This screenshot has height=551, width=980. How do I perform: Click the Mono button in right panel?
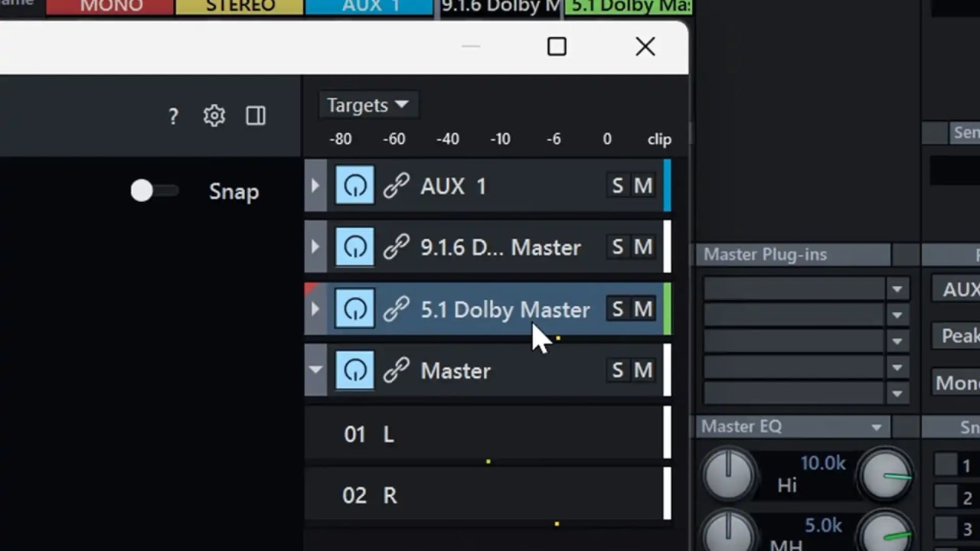click(956, 382)
